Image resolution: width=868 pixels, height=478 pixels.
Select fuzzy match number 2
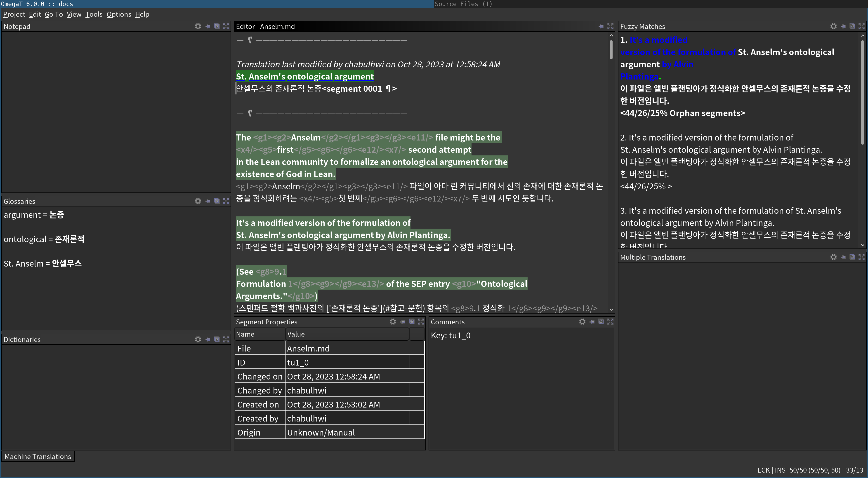point(735,162)
